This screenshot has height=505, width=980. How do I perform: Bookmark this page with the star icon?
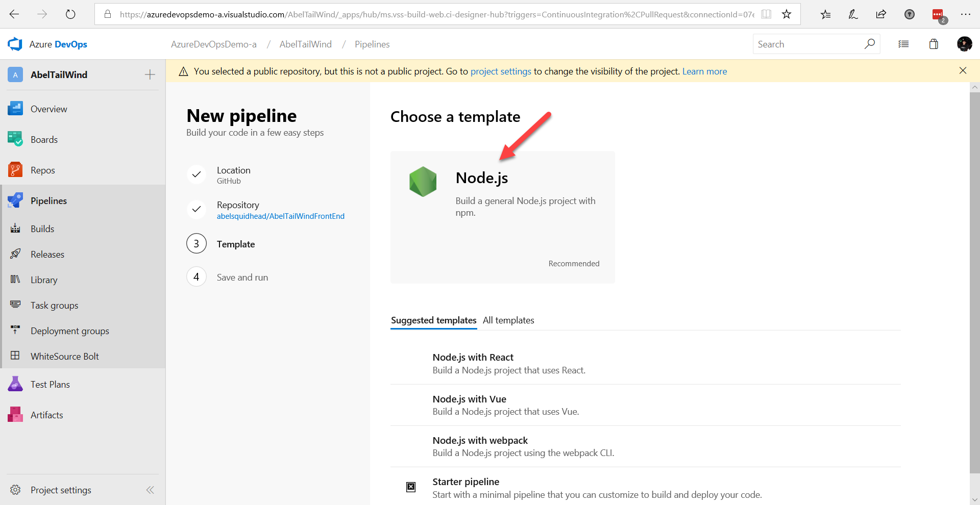[787, 14]
